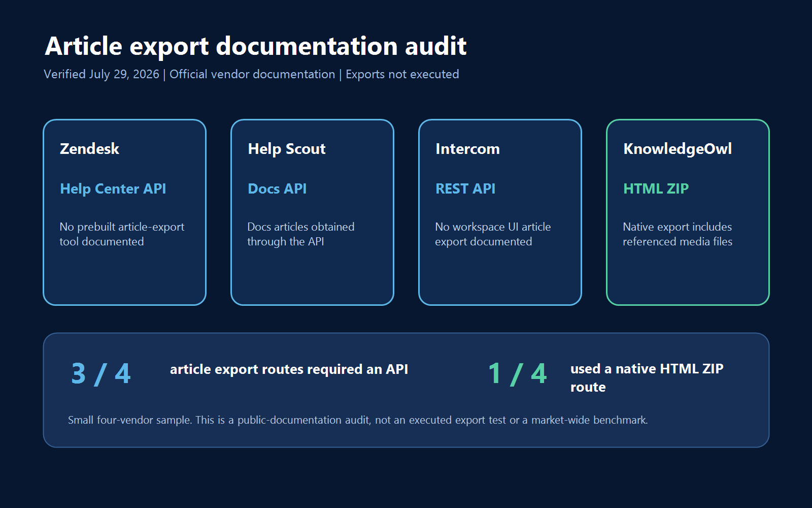812x508 pixels.
Task: Click 'used a native HTML ZIP route'
Action: [647, 378]
